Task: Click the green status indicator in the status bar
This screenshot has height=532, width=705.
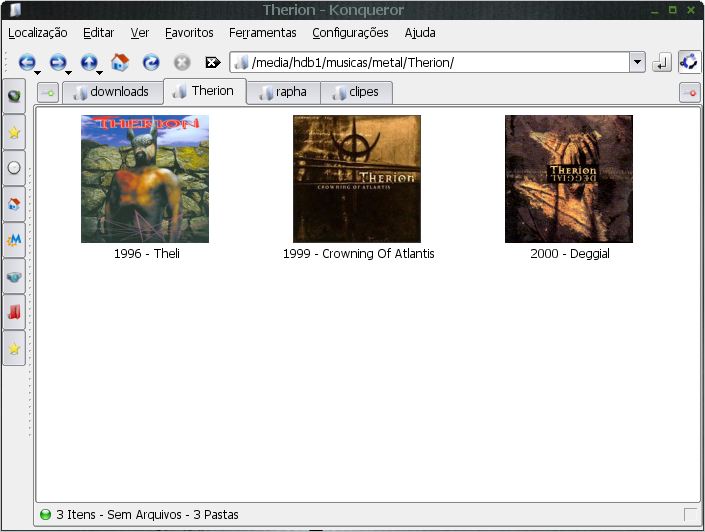Action: click(x=45, y=515)
